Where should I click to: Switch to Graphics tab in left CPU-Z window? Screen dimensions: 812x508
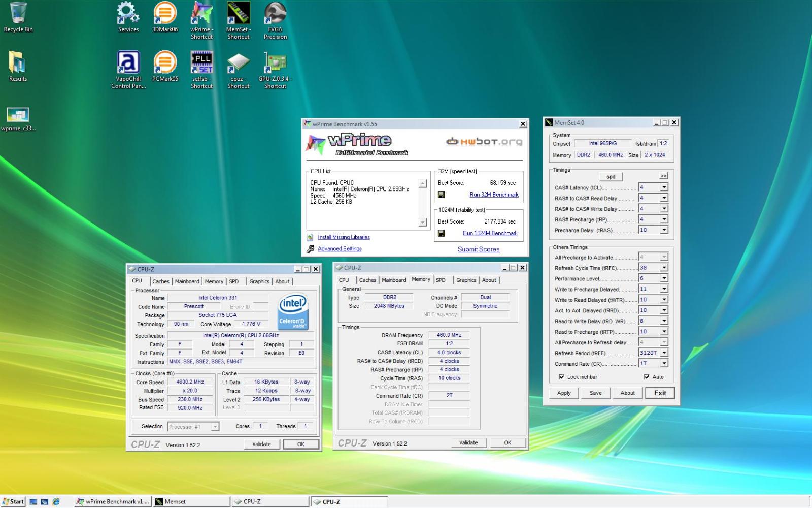259,281
